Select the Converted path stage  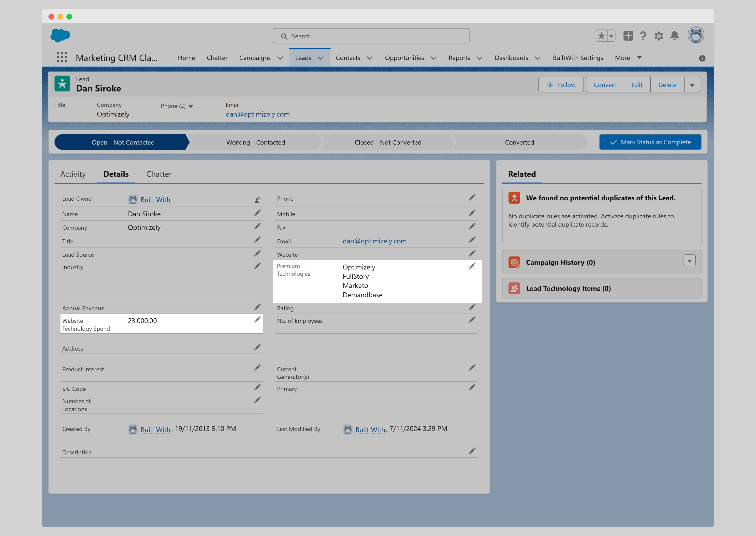coord(519,142)
